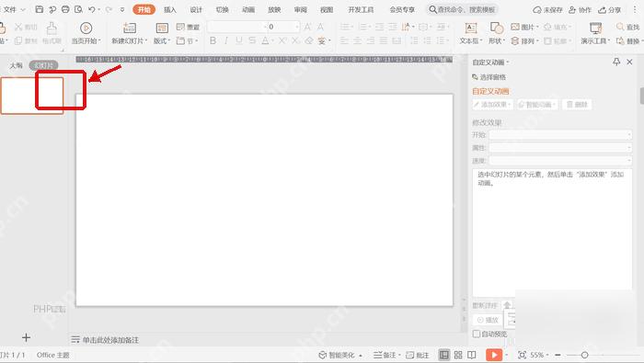Click the Format Painter (格式刷) icon
This screenshot has width=644, height=363.
[52, 28]
